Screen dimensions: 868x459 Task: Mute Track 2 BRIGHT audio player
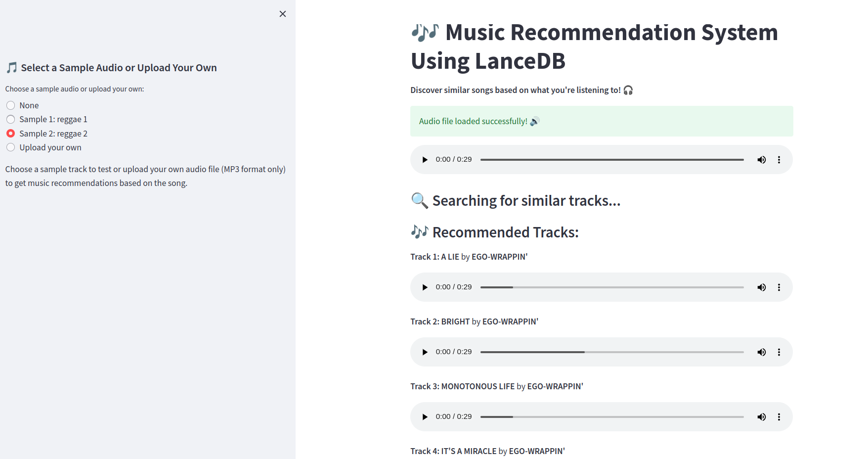pos(761,352)
